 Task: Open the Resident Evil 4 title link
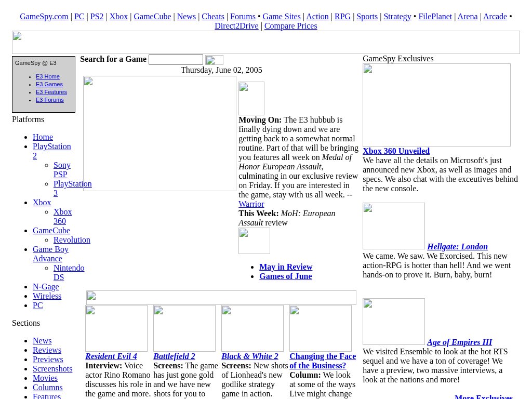(111, 356)
